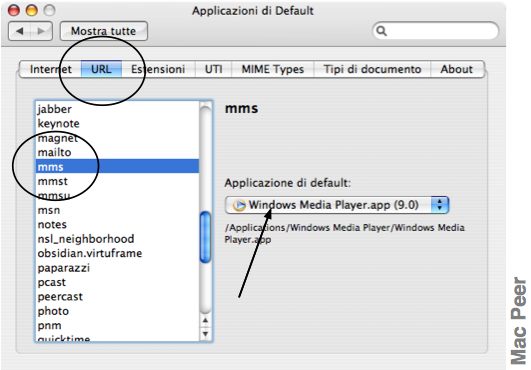Click the scroll down arrow of the list
The width and height of the screenshot is (531, 370).
click(205, 334)
